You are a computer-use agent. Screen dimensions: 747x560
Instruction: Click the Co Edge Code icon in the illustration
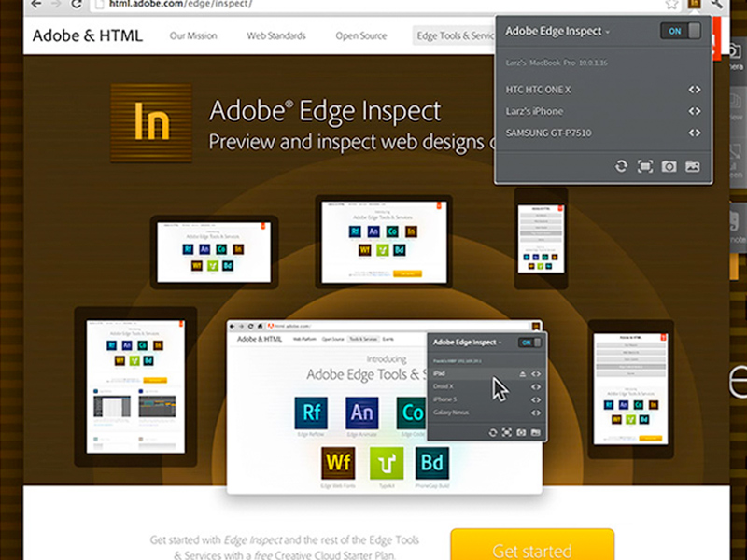point(411,413)
